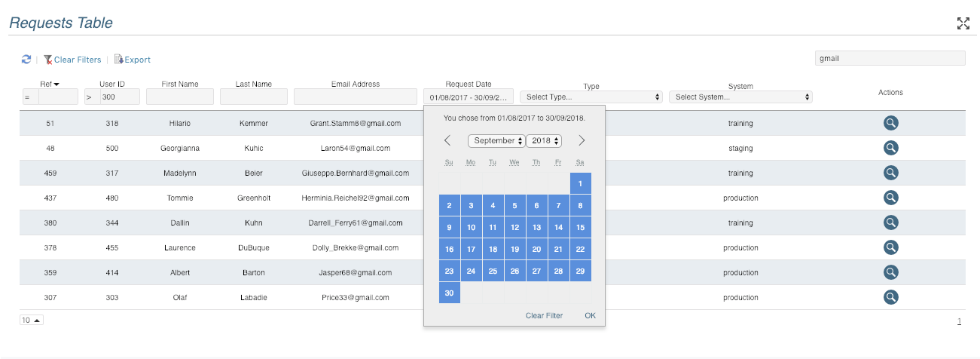
Task: Go to next month in calendar
Action: pos(581,140)
